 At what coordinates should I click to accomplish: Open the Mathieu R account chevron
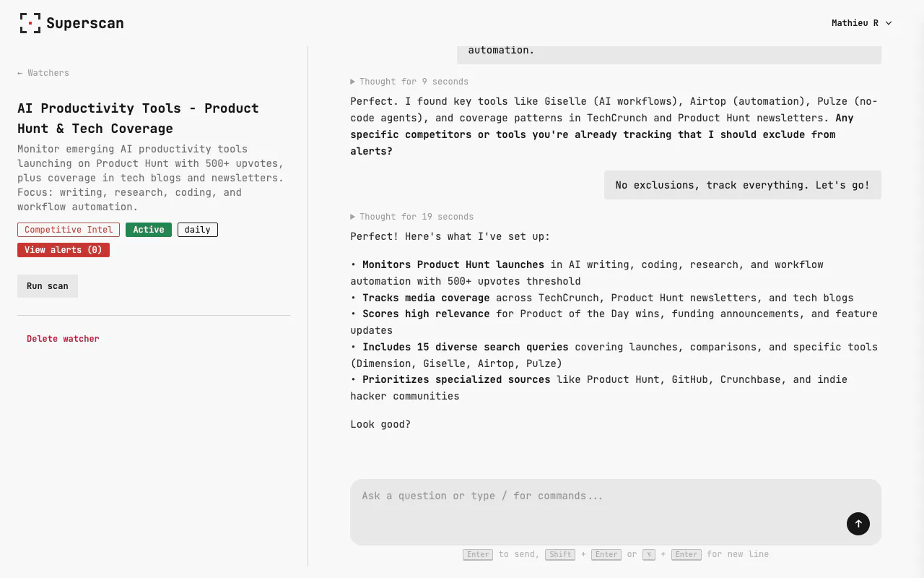(x=889, y=23)
